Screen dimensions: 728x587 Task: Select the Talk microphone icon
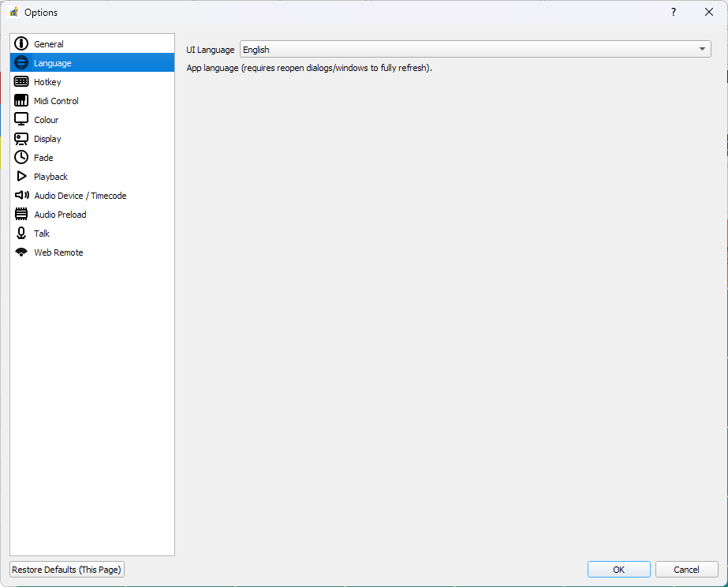click(x=21, y=233)
